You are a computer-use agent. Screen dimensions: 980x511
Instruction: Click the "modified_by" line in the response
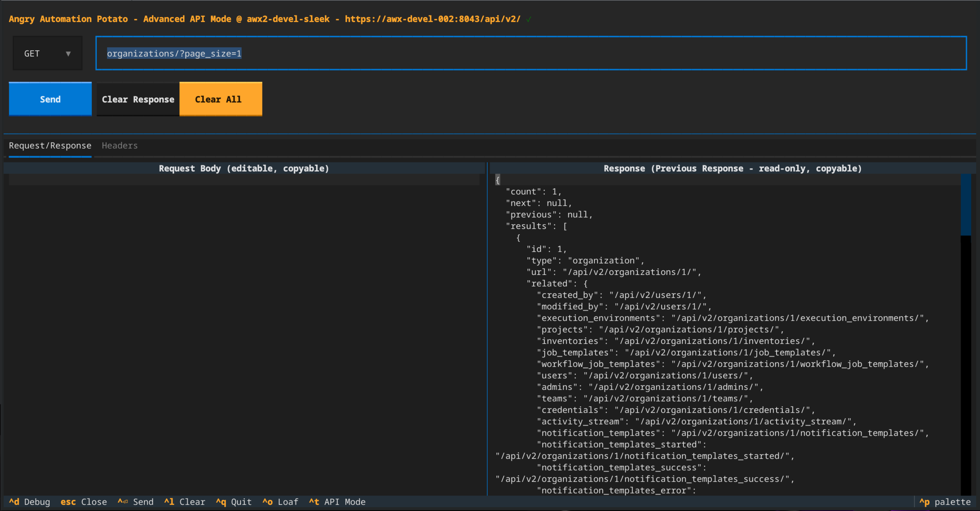624,306
